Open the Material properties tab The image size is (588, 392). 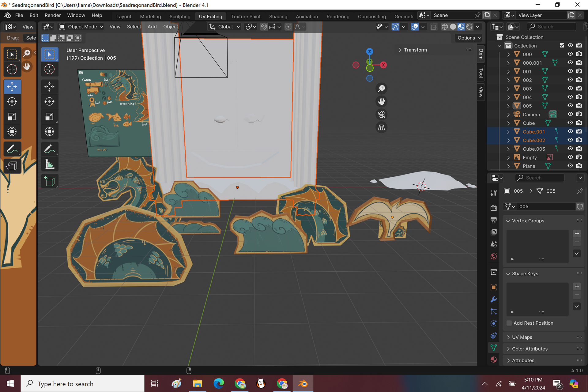tap(493, 360)
